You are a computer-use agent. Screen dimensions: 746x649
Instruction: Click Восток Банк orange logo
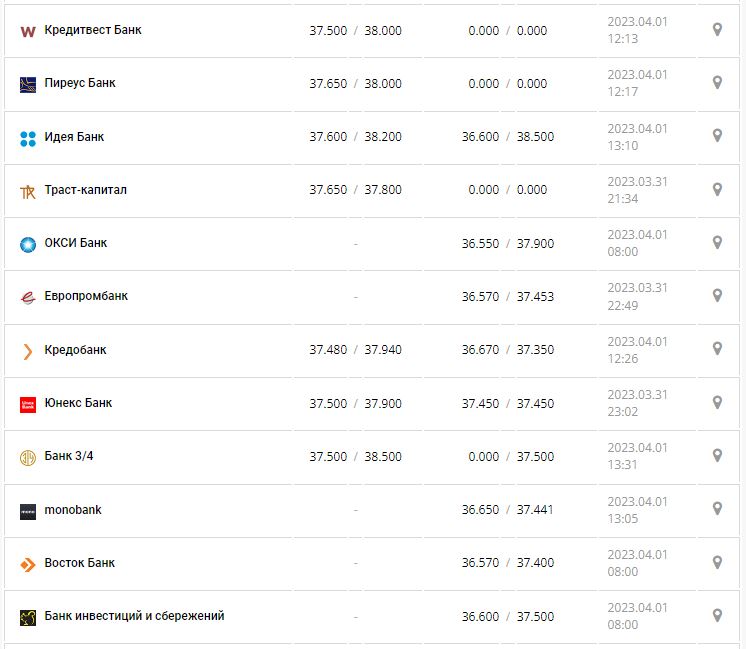(x=28, y=564)
